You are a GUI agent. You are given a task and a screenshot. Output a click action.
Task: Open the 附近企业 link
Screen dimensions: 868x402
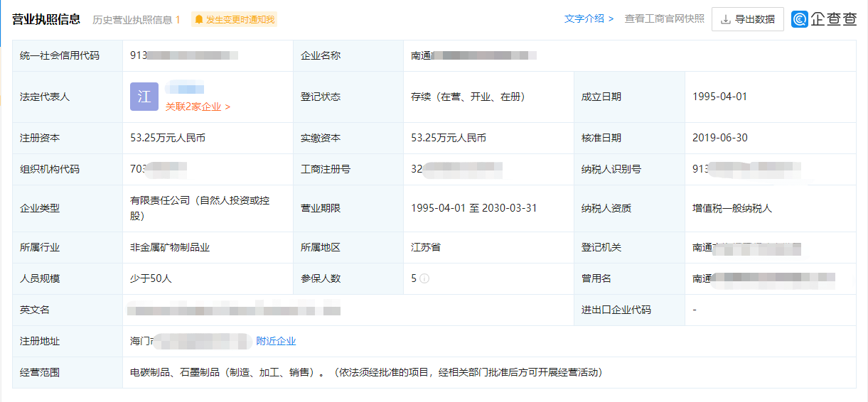click(276, 341)
